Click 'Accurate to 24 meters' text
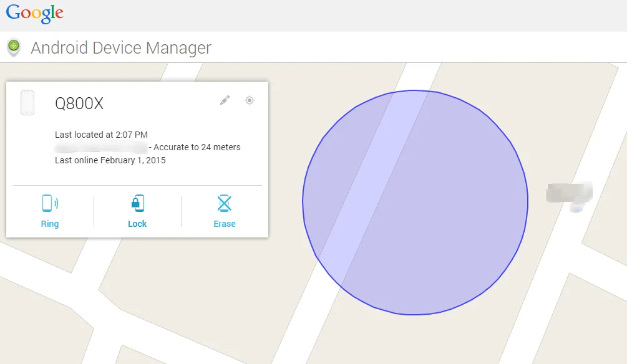The width and height of the screenshot is (627, 364). coord(197,147)
